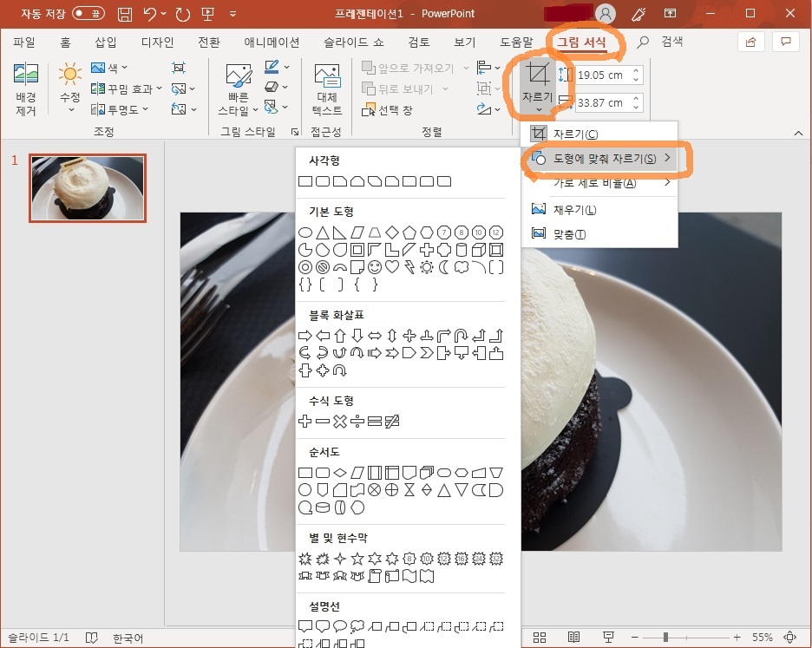
Task: Open the 그림 서식 picture format tab
Action: tap(581, 42)
